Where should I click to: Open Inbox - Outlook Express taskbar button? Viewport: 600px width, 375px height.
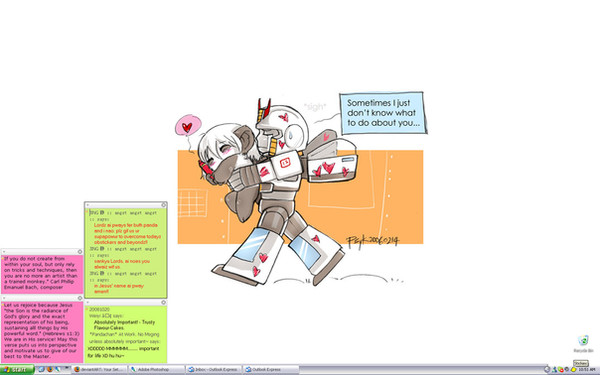pos(214,370)
